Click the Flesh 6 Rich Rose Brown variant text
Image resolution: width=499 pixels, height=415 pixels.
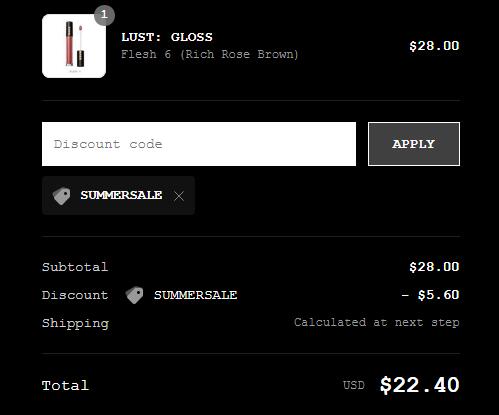pos(210,54)
